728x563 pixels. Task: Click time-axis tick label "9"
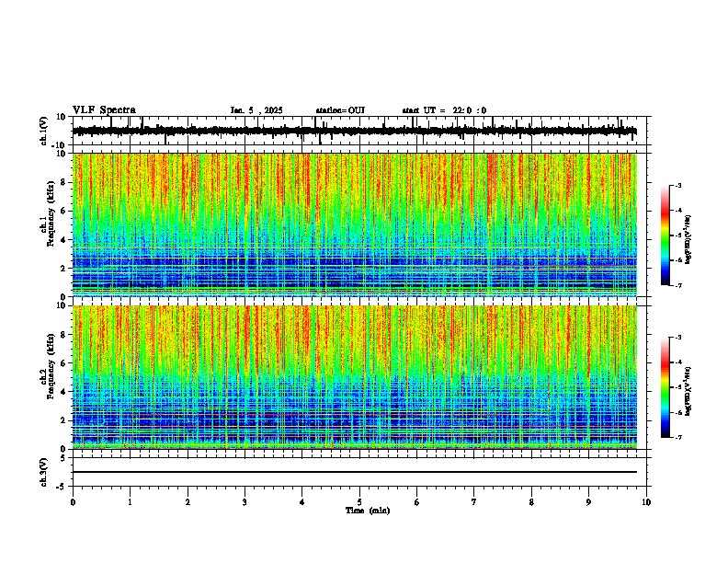[x=588, y=502]
